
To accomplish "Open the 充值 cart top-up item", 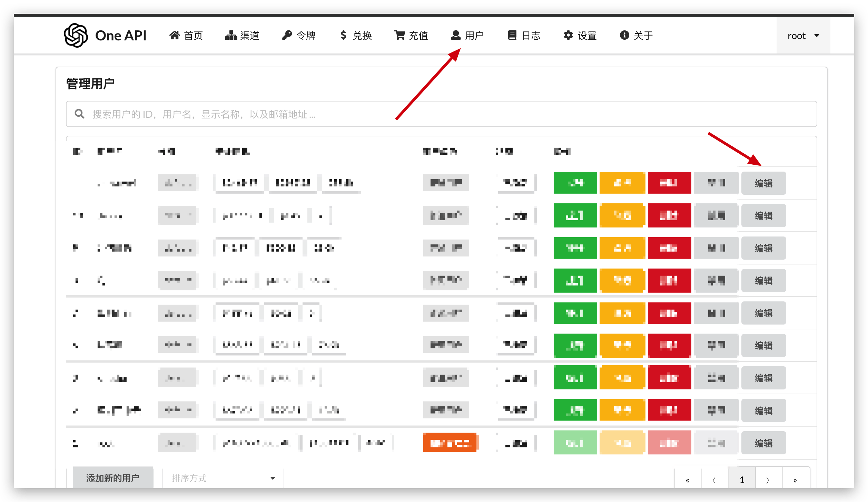I will click(411, 36).
